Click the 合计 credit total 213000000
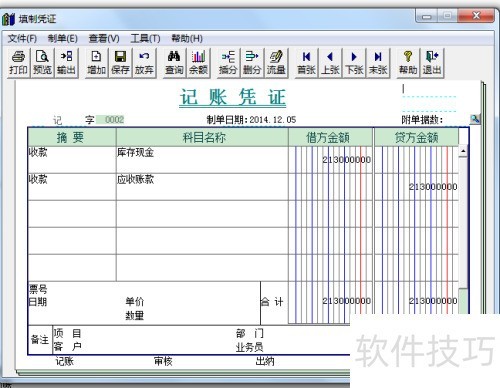The height and width of the screenshot is (388, 500). click(433, 301)
